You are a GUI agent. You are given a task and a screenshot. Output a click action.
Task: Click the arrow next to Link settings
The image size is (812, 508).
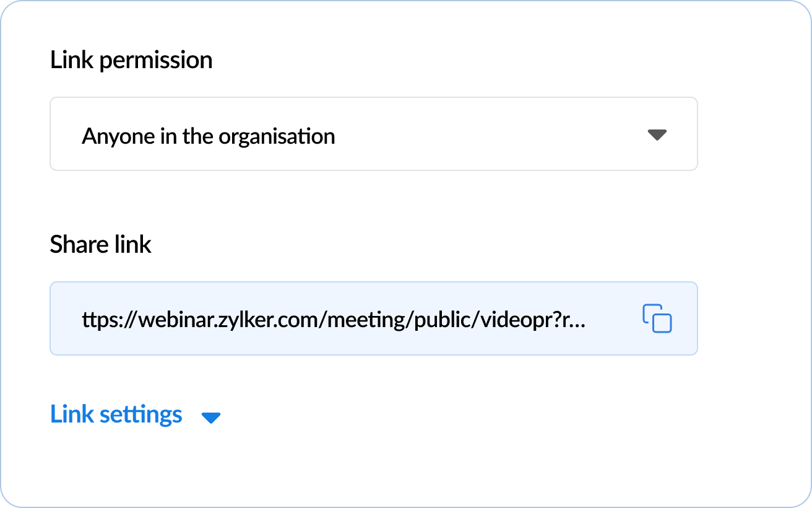pyautogui.click(x=212, y=417)
